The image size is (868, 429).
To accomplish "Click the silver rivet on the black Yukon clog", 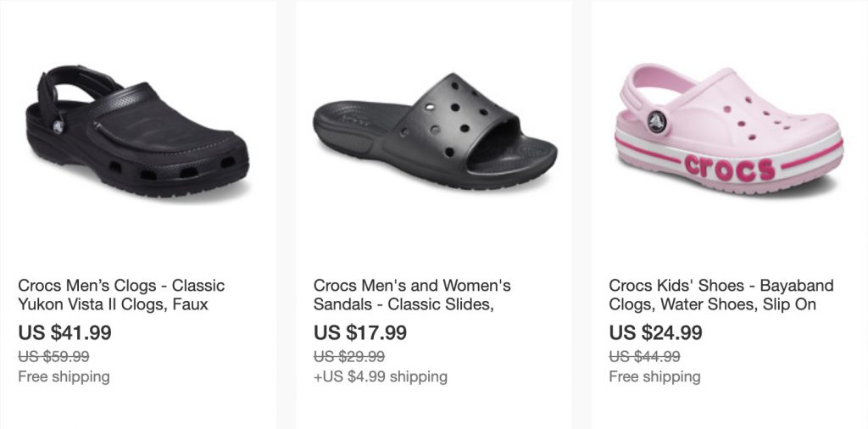I will tap(58, 127).
